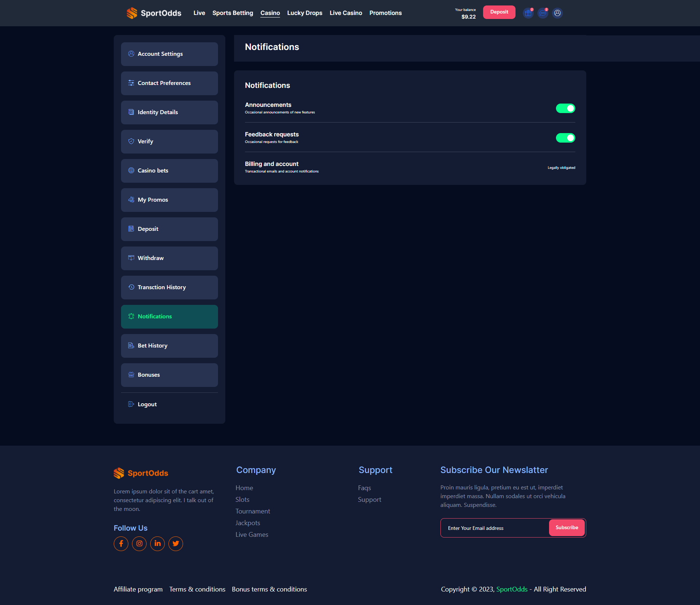This screenshot has height=605, width=700.
Task: Click the Bonuses icon
Action: (x=131, y=375)
